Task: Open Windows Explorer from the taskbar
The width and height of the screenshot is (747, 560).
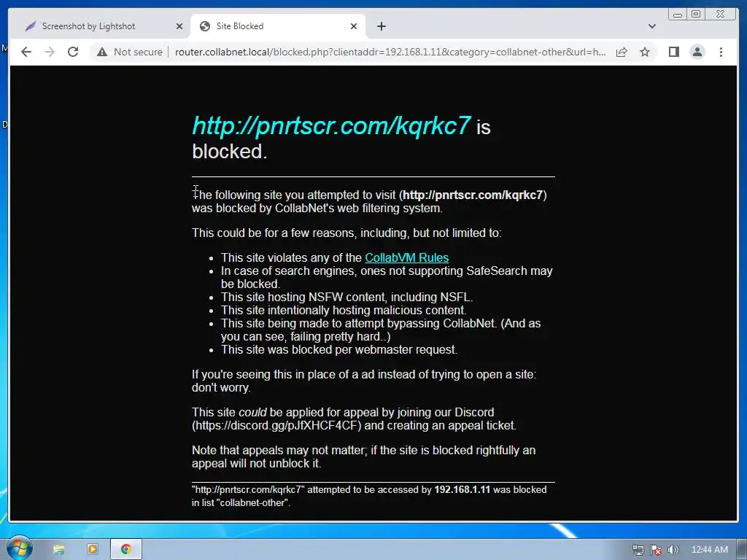Action: pyautogui.click(x=58, y=550)
